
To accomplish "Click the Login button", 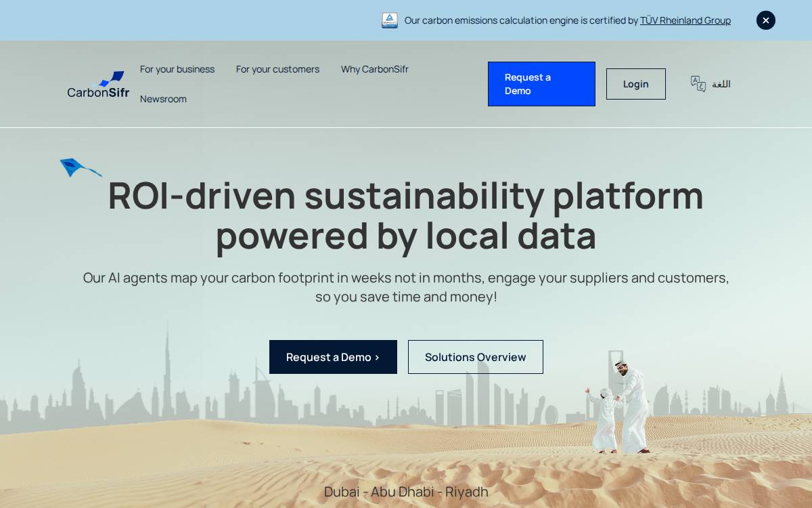I will (636, 84).
